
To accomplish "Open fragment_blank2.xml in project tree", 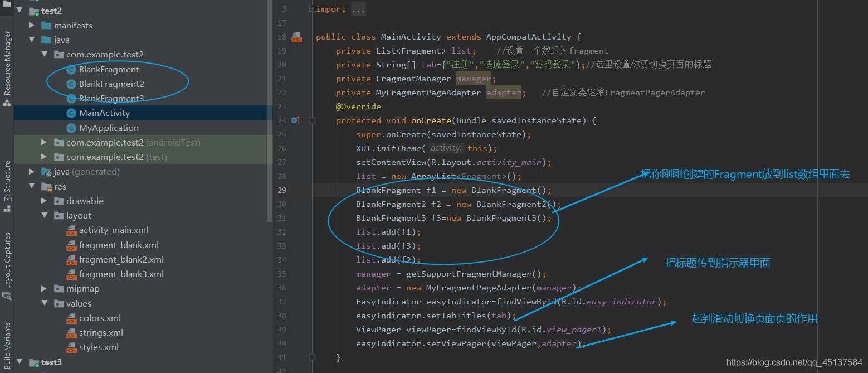I will click(121, 259).
